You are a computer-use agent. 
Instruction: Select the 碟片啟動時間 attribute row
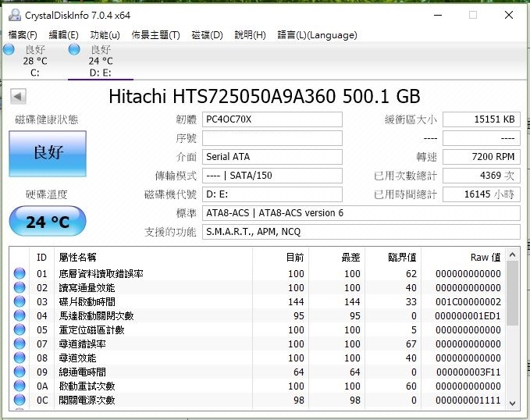(x=258, y=301)
